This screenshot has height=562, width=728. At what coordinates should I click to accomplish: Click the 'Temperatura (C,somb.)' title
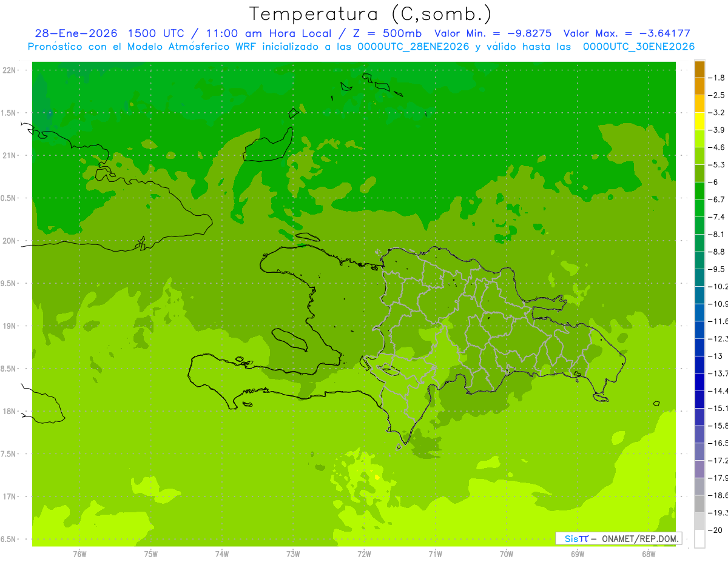coord(370,13)
